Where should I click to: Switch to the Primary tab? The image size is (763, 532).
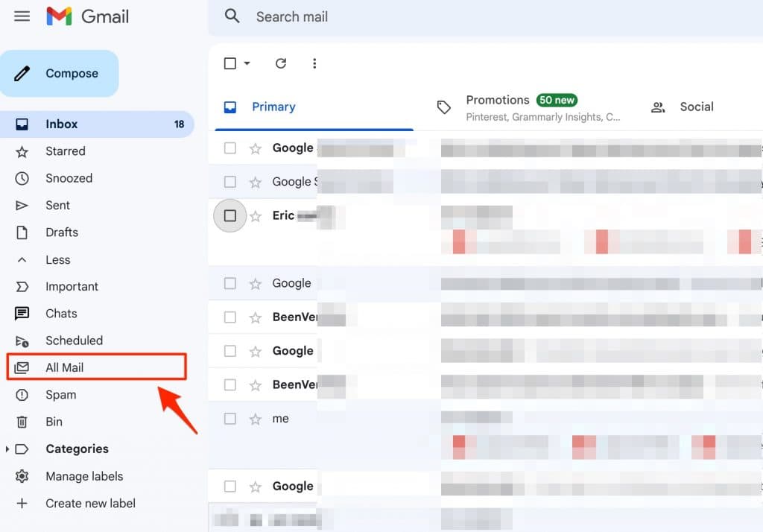coord(314,107)
